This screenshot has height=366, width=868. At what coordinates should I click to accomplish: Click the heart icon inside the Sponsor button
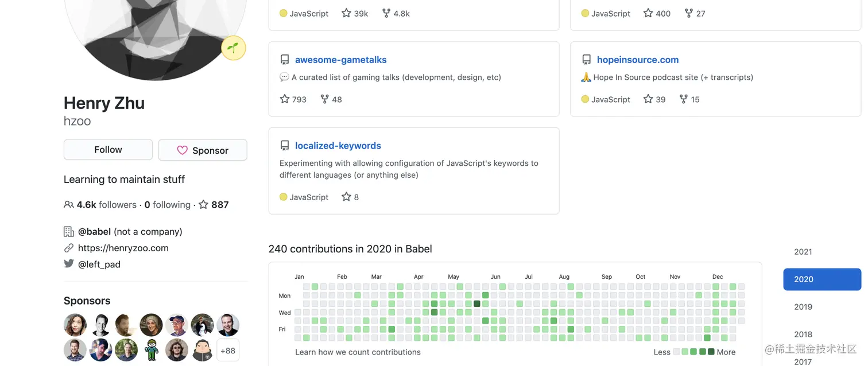pyautogui.click(x=183, y=150)
